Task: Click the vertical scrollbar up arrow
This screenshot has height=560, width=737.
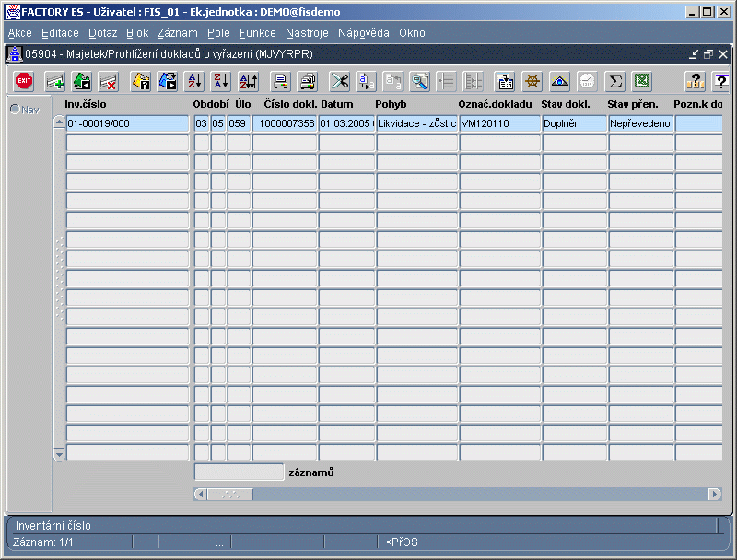Action: click(x=59, y=122)
